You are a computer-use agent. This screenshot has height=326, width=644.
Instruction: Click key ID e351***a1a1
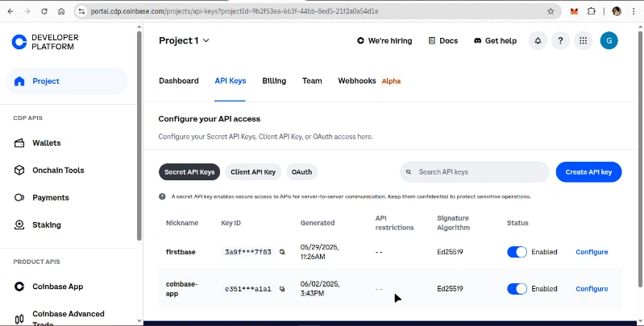(x=248, y=289)
